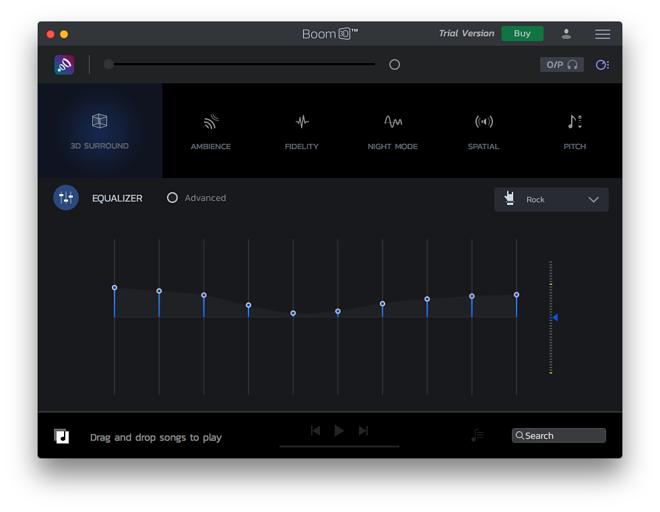Open the quick controls icon near O/P
This screenshot has width=660, height=512.
[602, 64]
